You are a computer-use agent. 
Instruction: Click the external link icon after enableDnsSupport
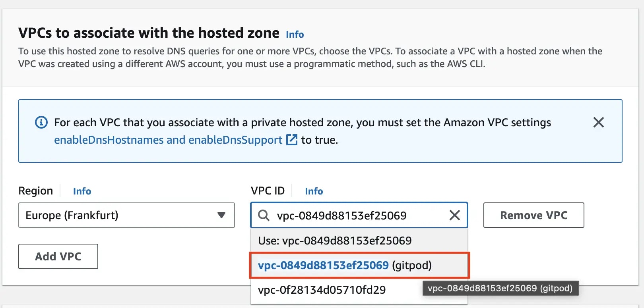click(x=292, y=140)
